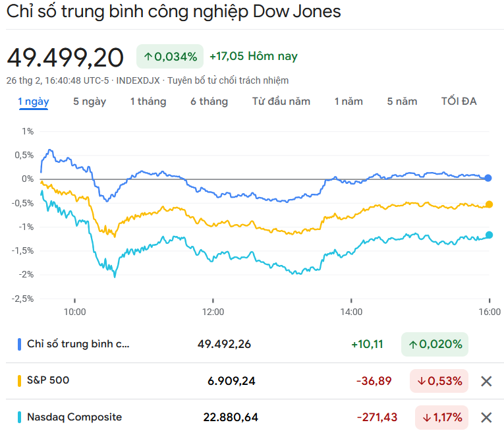Image resolution: width=504 pixels, height=435 pixels.
Task: Switch to the "5 ngày" tab
Action: click(90, 101)
